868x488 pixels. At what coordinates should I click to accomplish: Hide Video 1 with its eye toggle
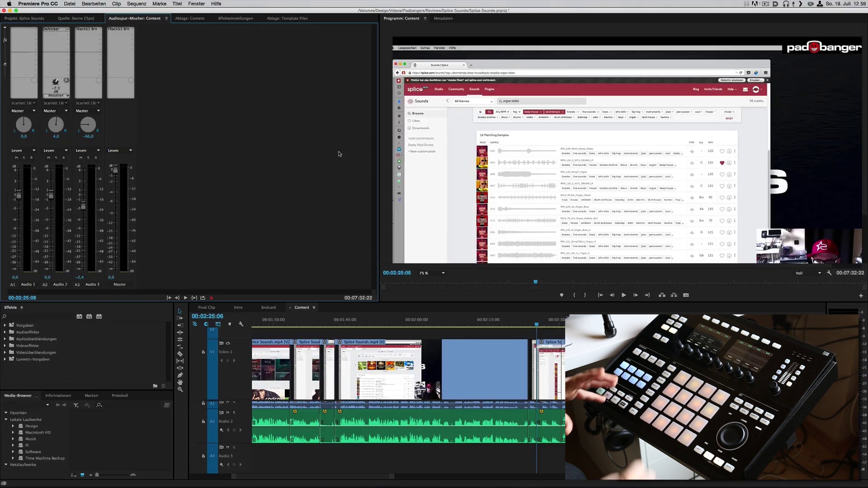click(x=228, y=343)
